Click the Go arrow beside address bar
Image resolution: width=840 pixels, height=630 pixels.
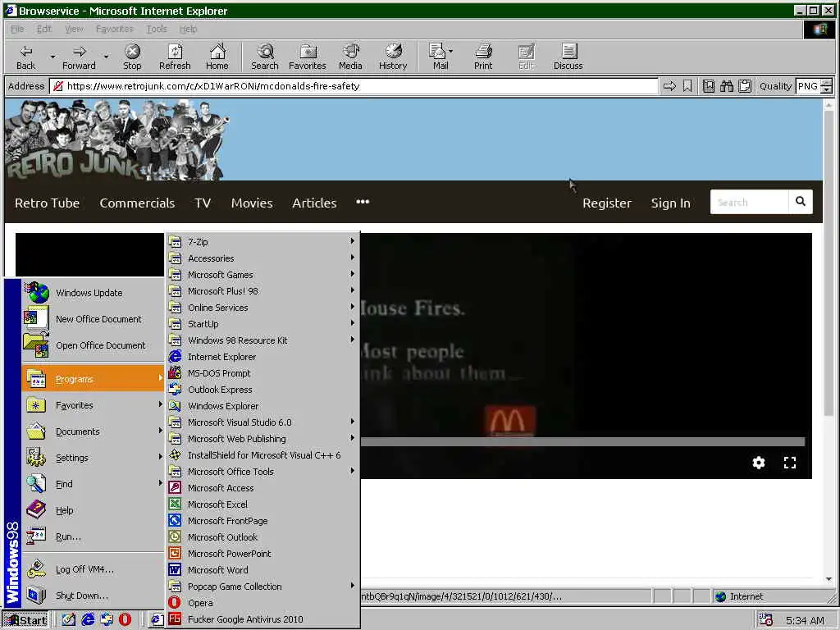click(669, 86)
